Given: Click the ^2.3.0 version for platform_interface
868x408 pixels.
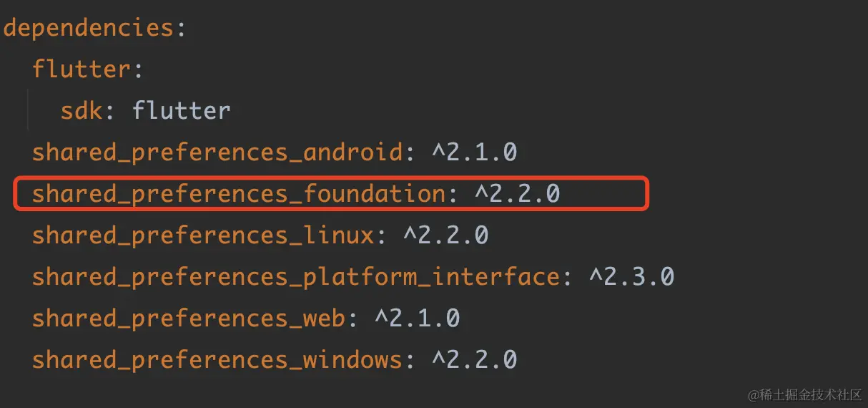Looking at the screenshot, I should pyautogui.click(x=631, y=277).
